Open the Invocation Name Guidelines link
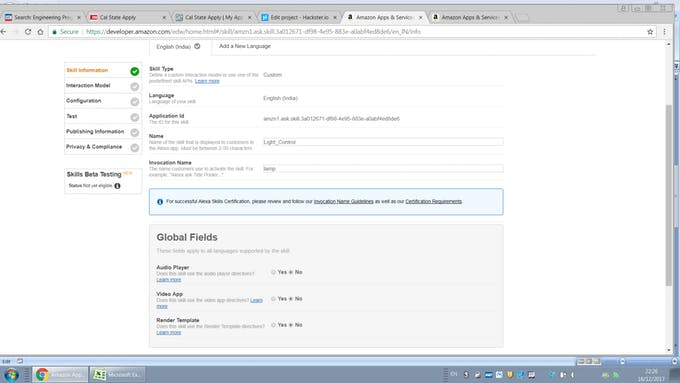The height and width of the screenshot is (383, 680). coord(343,202)
